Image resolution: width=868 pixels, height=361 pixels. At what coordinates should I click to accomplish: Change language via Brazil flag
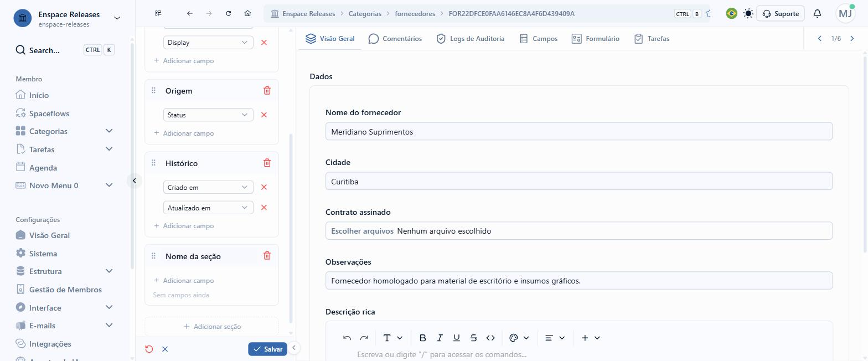pos(731,13)
